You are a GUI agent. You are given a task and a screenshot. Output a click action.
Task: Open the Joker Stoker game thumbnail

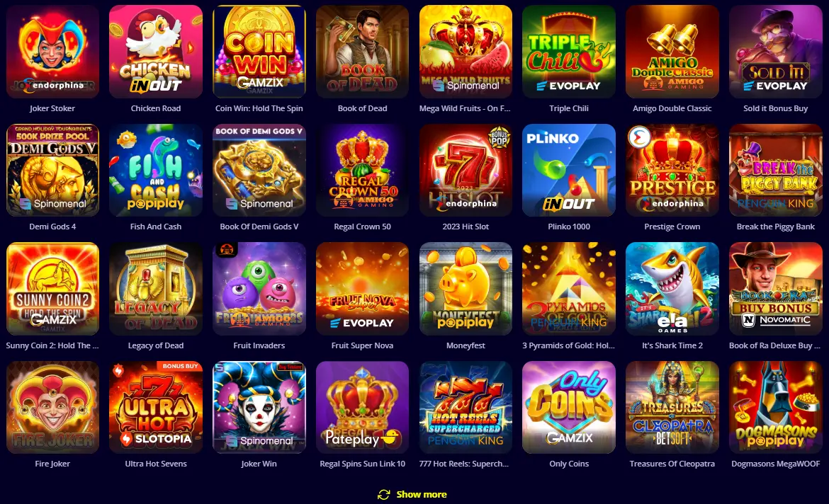pyautogui.click(x=52, y=51)
